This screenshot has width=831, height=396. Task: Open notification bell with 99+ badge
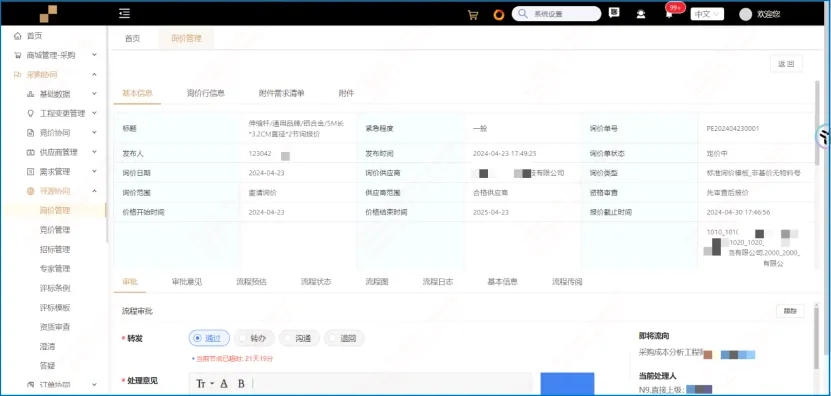(669, 14)
